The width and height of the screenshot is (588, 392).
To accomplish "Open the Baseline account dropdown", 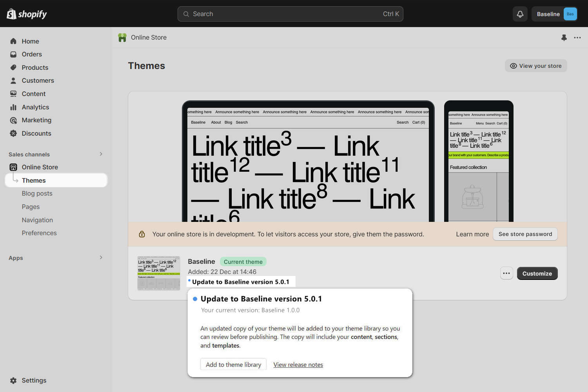I will (554, 14).
